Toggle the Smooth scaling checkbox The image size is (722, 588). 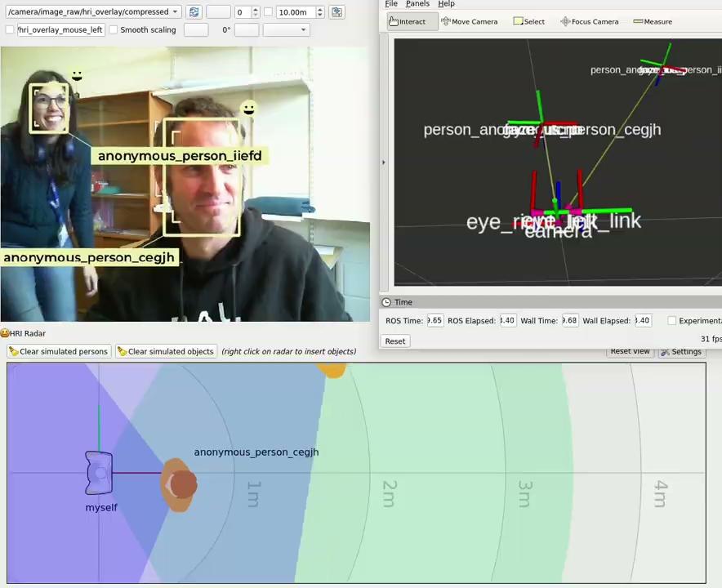click(114, 30)
